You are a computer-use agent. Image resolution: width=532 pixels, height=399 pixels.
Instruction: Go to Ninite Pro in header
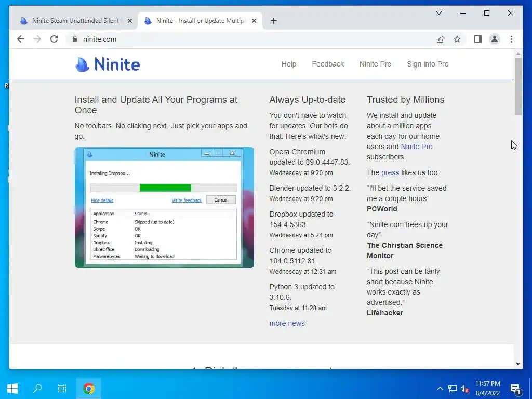[375, 64]
